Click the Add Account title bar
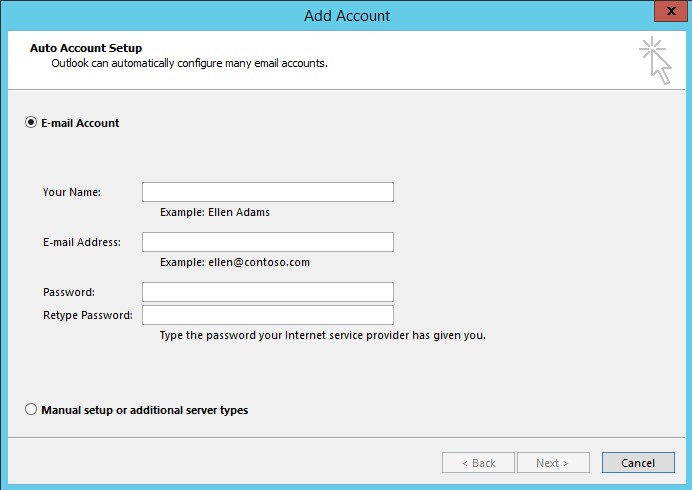This screenshot has width=692, height=490. [347, 16]
